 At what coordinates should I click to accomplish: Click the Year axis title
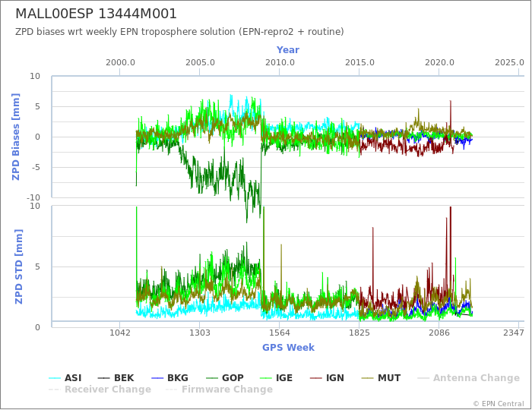pyautogui.click(x=288, y=50)
